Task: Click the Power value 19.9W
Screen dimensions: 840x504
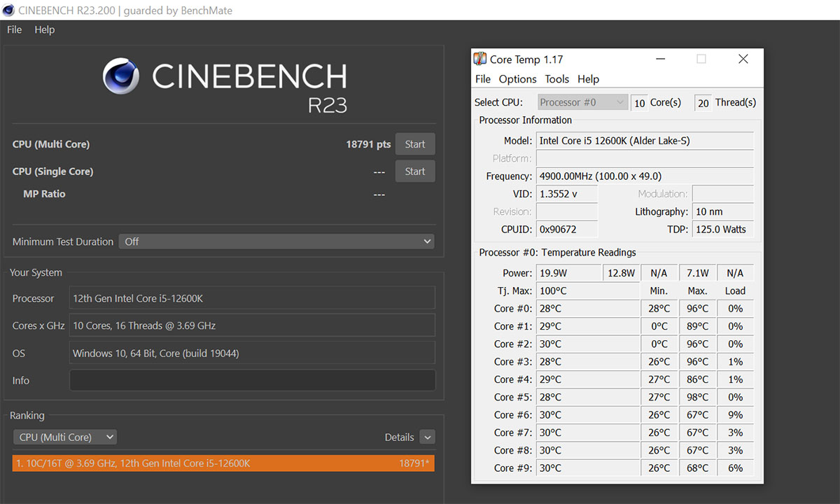Action: point(568,273)
